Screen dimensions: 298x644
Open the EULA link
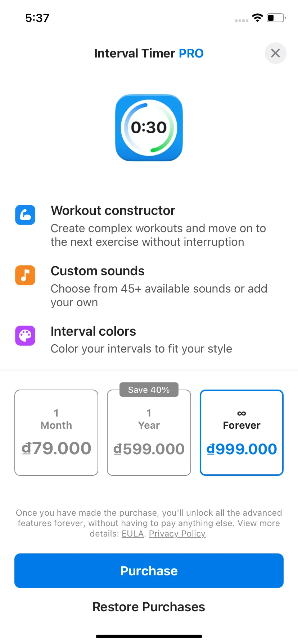click(132, 534)
